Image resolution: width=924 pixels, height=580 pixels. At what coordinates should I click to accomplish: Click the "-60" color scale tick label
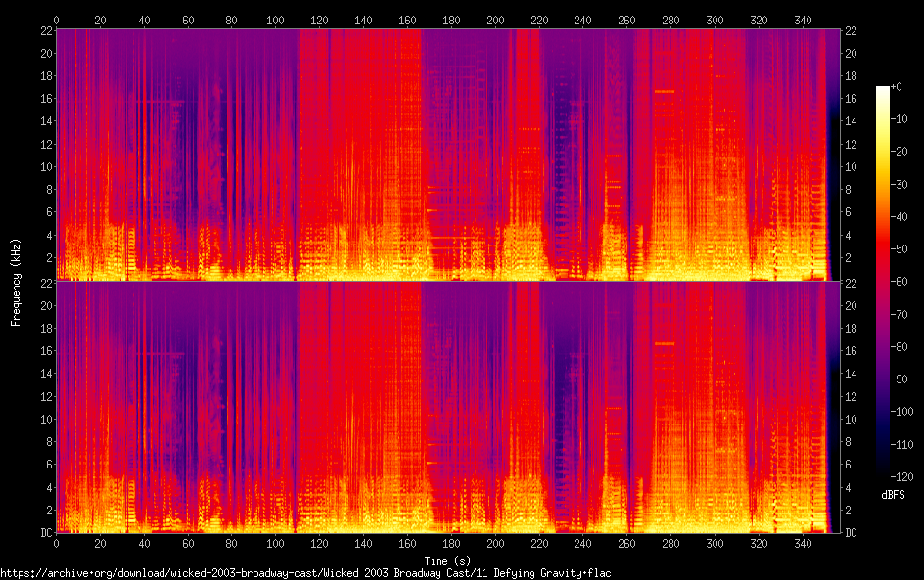(x=899, y=282)
